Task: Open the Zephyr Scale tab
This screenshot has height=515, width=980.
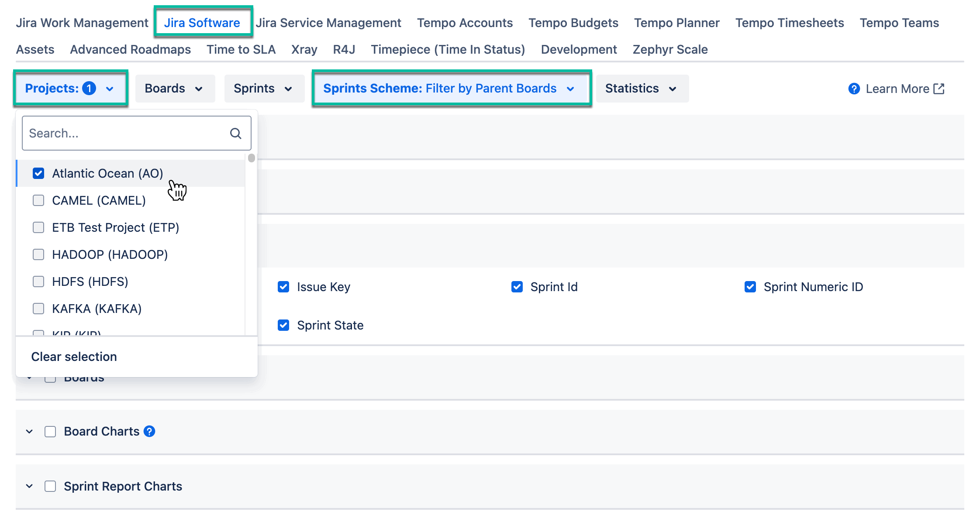Action: click(x=670, y=49)
